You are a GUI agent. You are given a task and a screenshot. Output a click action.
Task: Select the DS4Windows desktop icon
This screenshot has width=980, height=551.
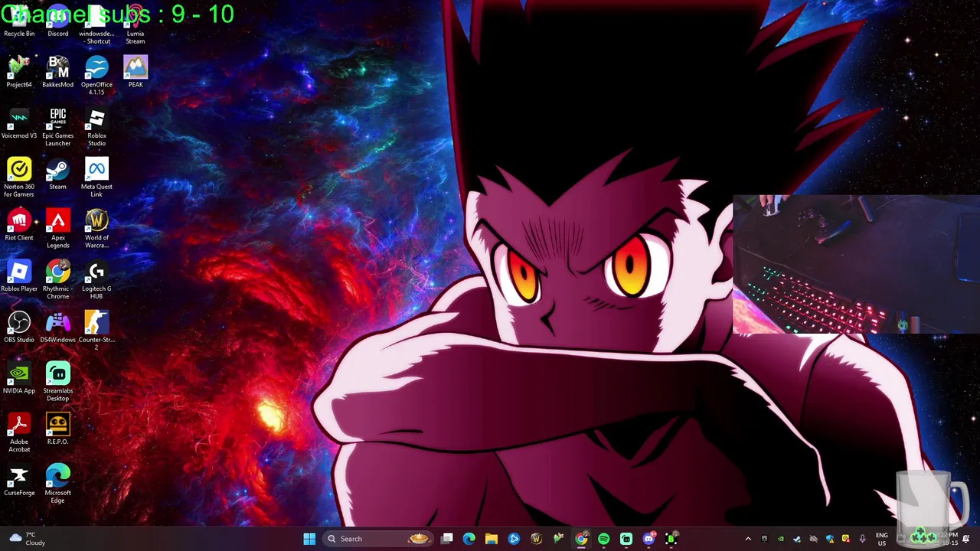pyautogui.click(x=58, y=327)
